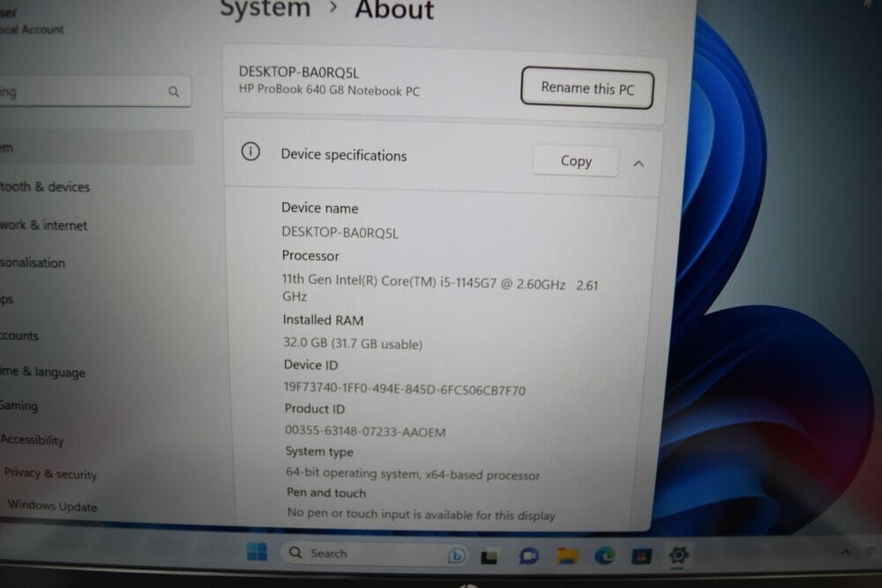Open Microsoft Edge from the taskbar
This screenshot has width=882, height=588.
pyautogui.click(x=605, y=556)
